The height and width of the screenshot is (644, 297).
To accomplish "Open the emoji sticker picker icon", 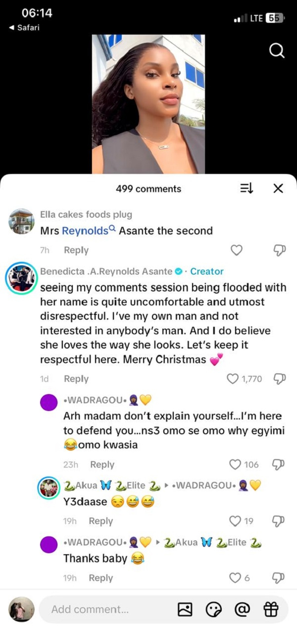I will 213,609.
